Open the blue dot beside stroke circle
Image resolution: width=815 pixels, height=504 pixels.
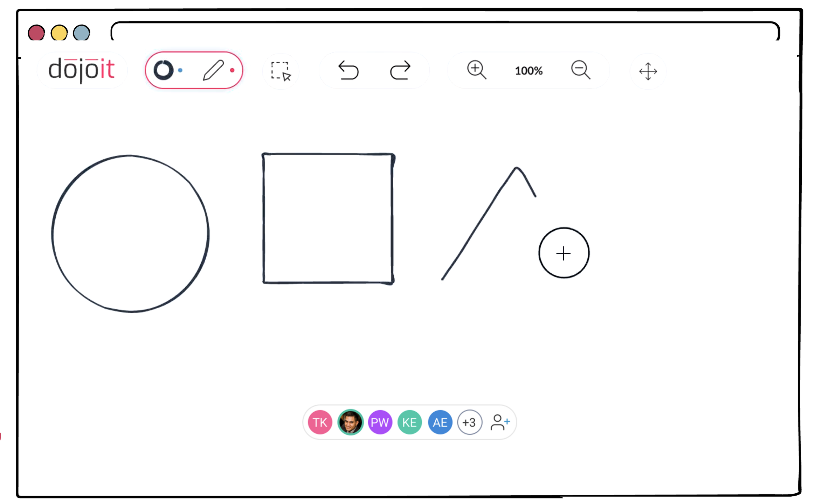click(x=180, y=70)
